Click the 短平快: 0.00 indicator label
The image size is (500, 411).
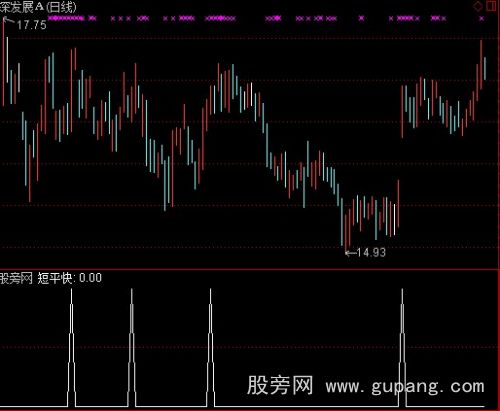coord(70,278)
